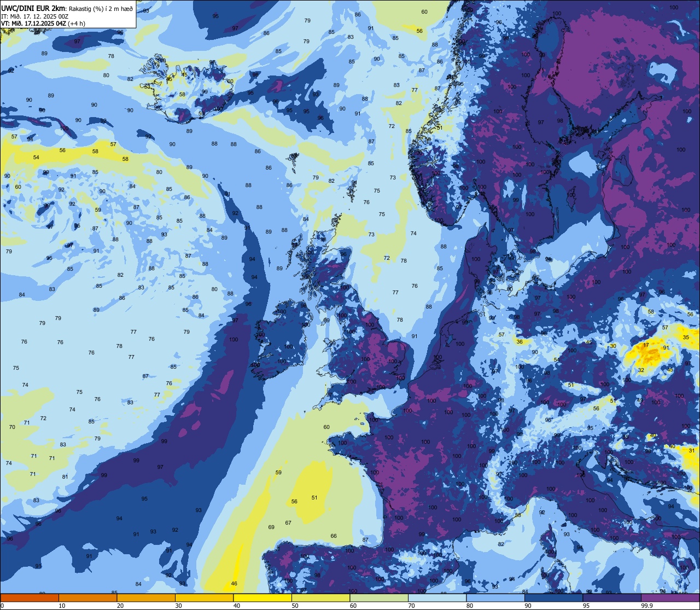
Task: Click the 31 humidity value at the far right
Action: coord(692,451)
